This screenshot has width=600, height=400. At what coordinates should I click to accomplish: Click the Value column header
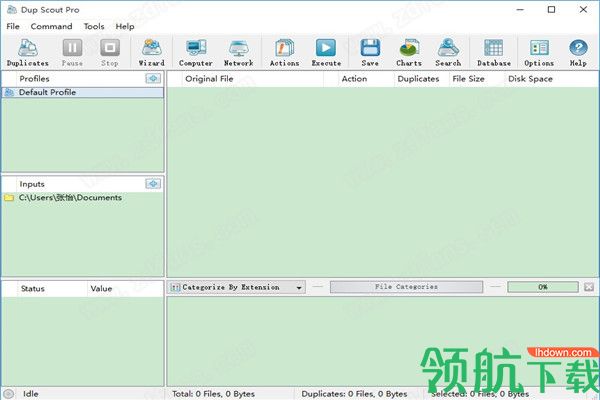(x=125, y=289)
